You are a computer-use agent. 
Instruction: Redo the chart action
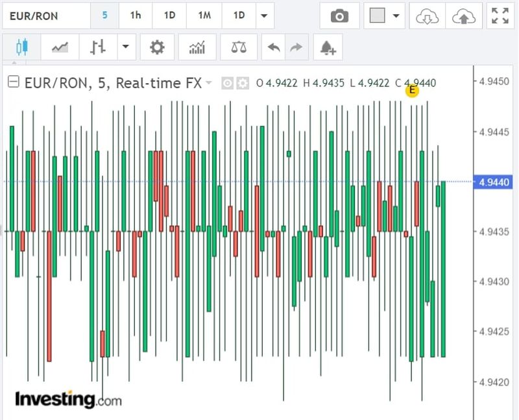coord(296,47)
